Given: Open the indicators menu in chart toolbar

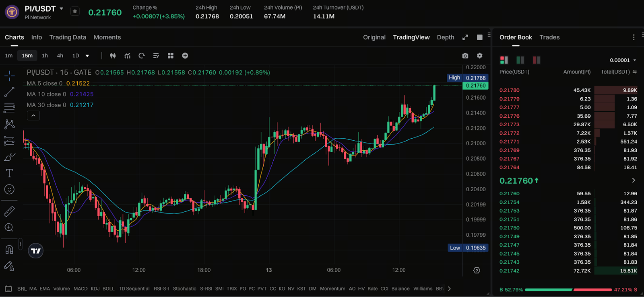Looking at the screenshot, I should 127,56.
